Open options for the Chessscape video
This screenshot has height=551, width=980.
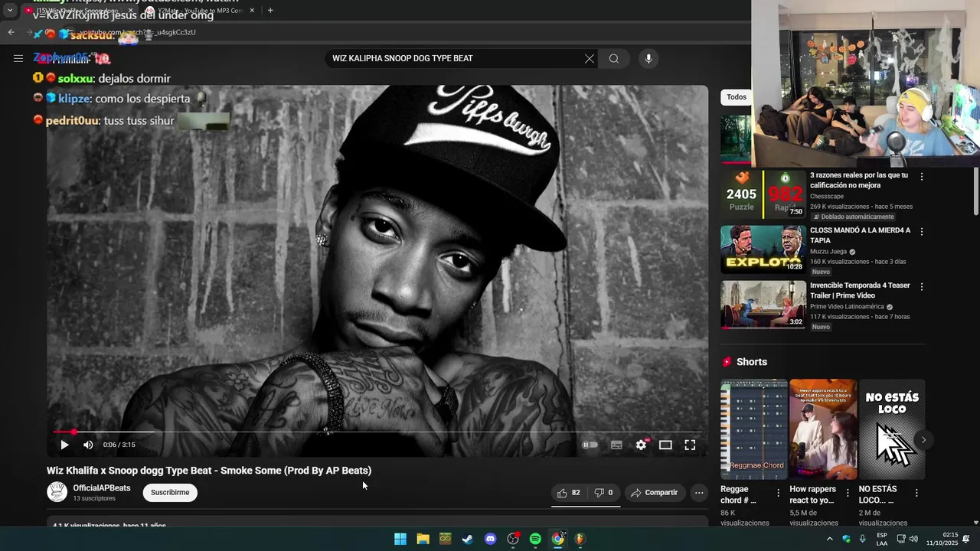coord(922,177)
